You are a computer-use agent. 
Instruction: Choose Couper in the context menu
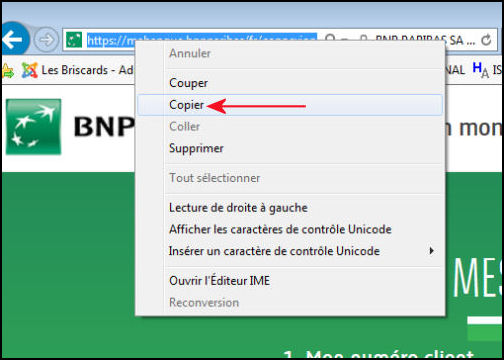[x=289, y=83]
